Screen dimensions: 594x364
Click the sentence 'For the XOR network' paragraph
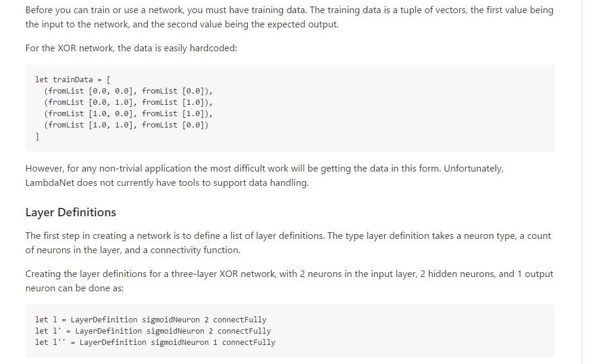click(x=131, y=48)
